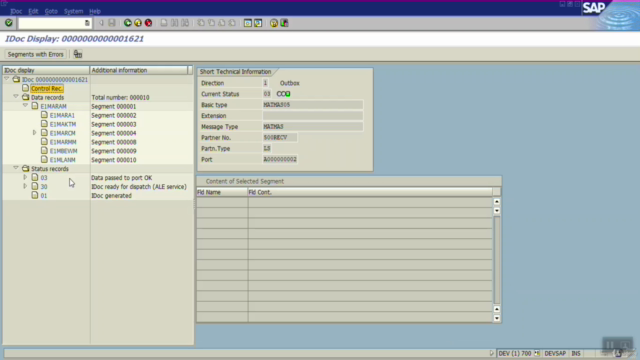Viewport: 640px width, 360px height.
Task: Click the E1MARAM document icon
Action: click(x=35, y=106)
